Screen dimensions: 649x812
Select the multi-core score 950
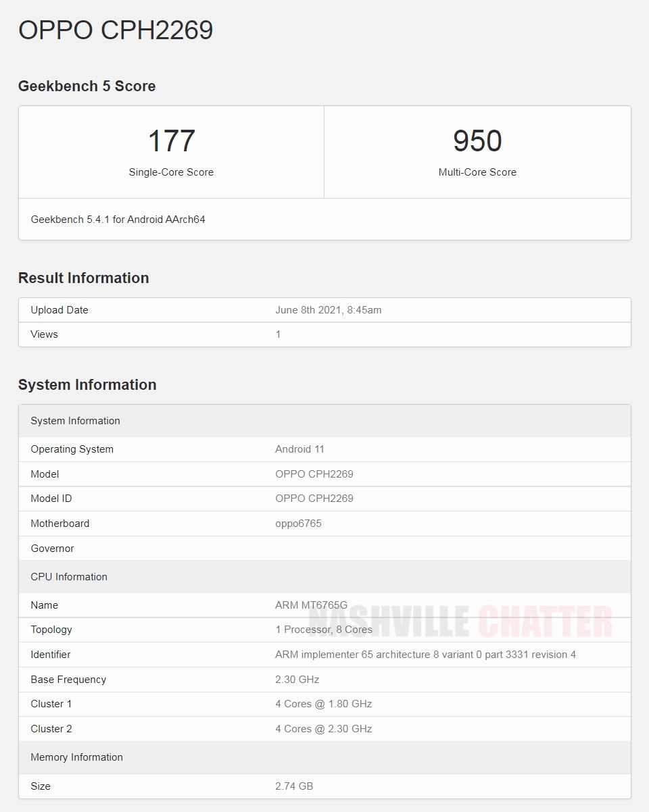477,141
